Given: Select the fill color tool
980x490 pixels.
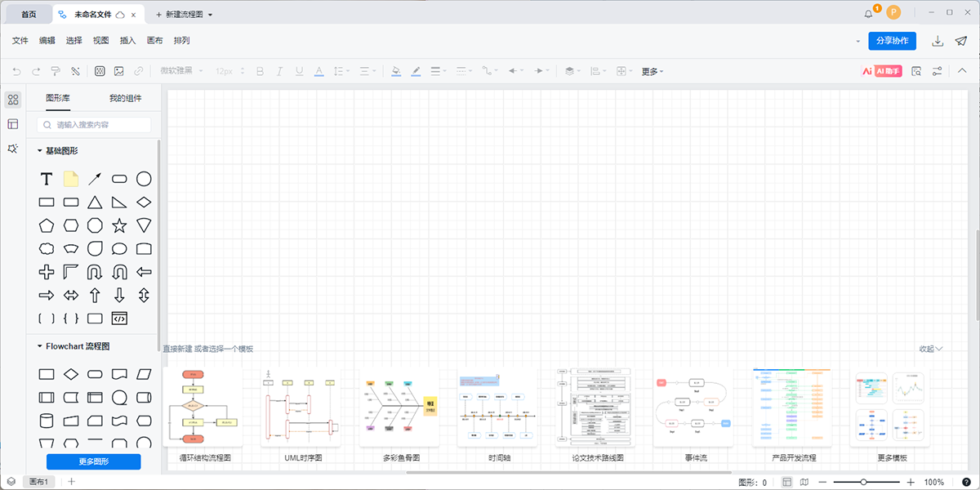Looking at the screenshot, I should tap(395, 71).
